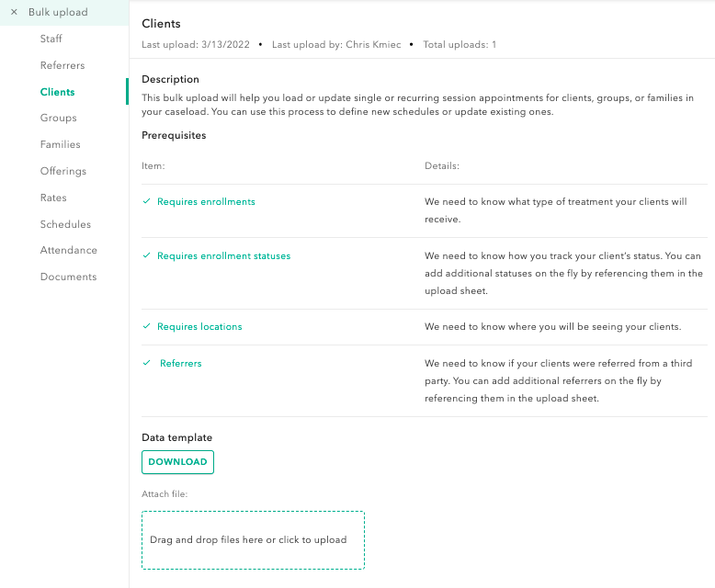Go to the Groups upload section

coord(58,119)
